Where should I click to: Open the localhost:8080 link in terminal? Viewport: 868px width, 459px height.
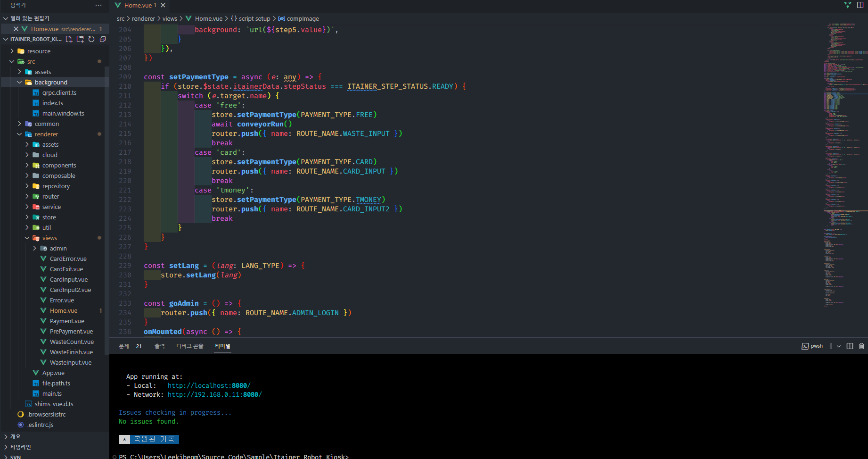click(209, 385)
